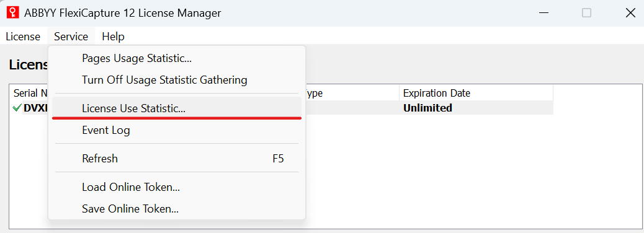Open the Help menu

113,37
